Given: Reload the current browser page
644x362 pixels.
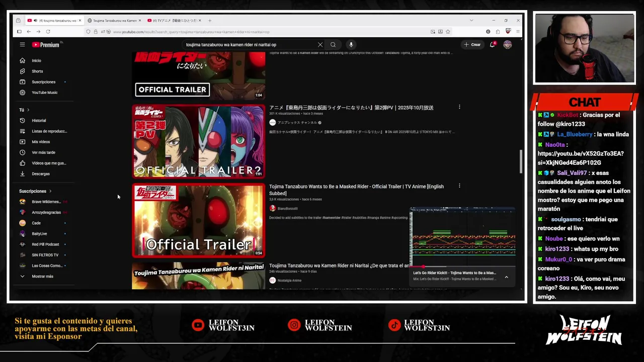Looking at the screenshot, I should click(48, 32).
